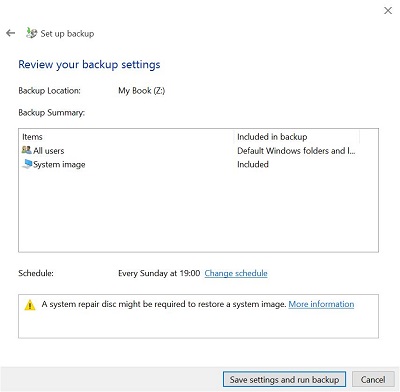Click the Included status for System image

pyautogui.click(x=253, y=164)
